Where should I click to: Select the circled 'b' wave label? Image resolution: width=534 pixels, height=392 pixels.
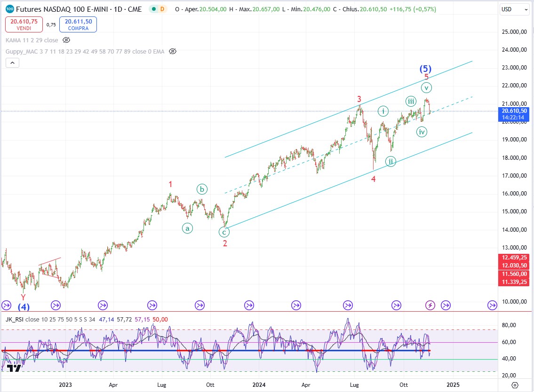coord(202,189)
